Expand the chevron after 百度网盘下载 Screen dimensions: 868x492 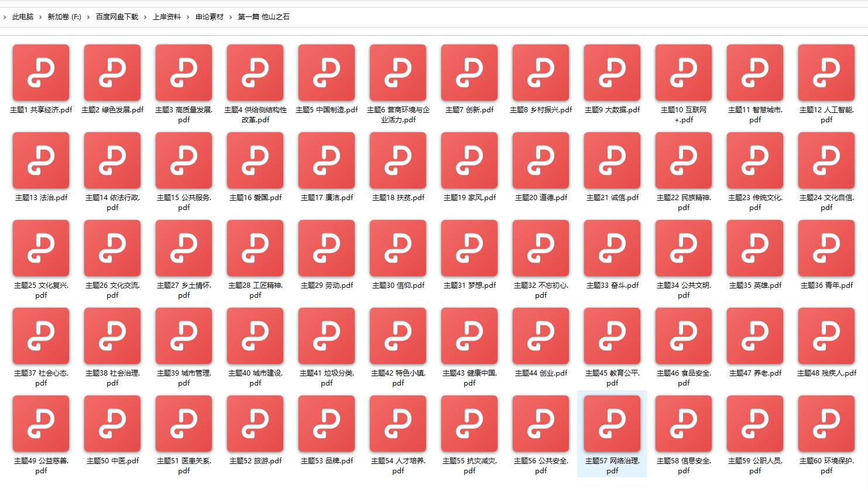coord(145,17)
